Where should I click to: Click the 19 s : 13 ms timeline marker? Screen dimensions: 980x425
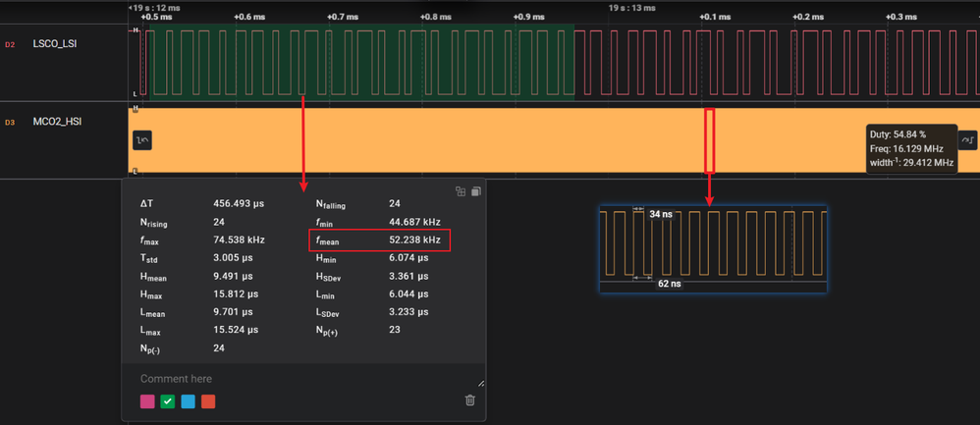coord(631,7)
